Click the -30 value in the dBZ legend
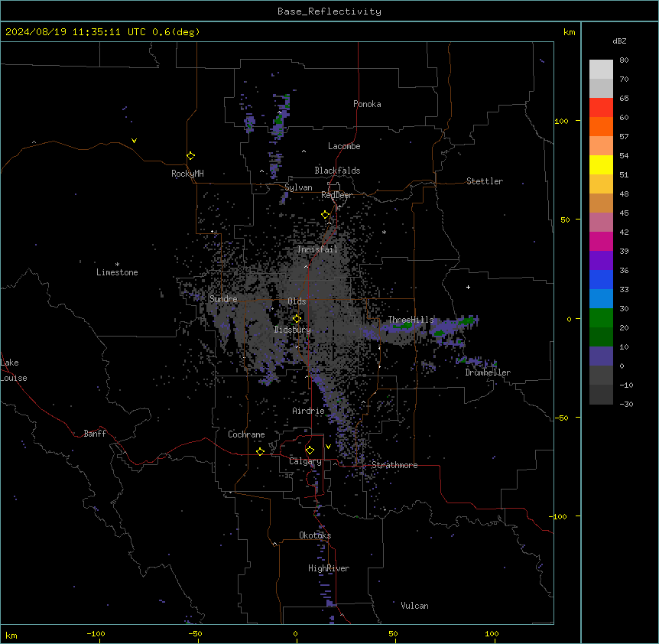The image size is (659, 644). click(x=626, y=405)
